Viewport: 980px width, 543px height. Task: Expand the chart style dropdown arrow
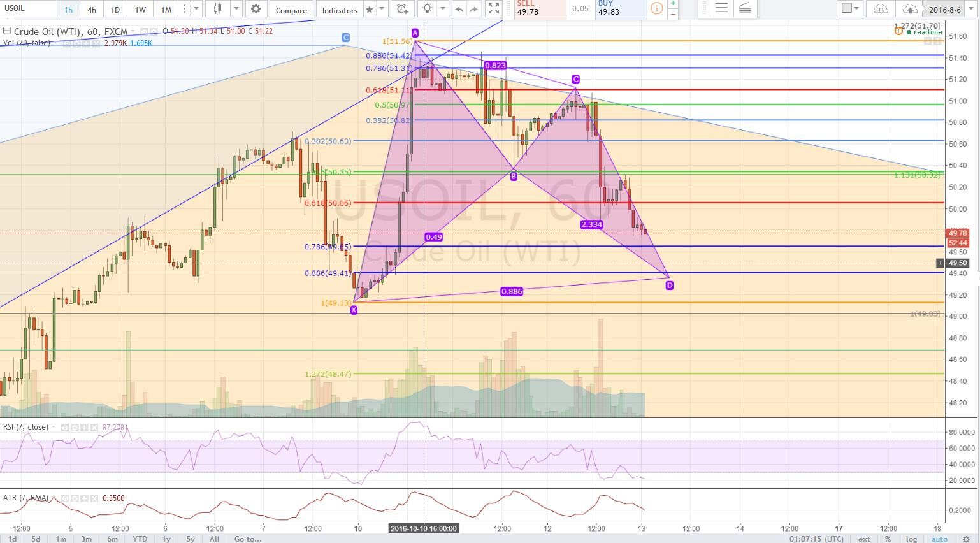236,10
